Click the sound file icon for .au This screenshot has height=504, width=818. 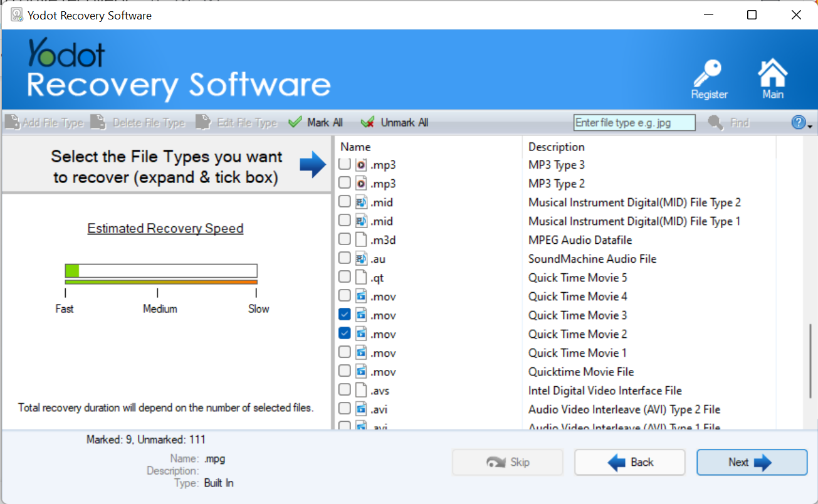(360, 259)
